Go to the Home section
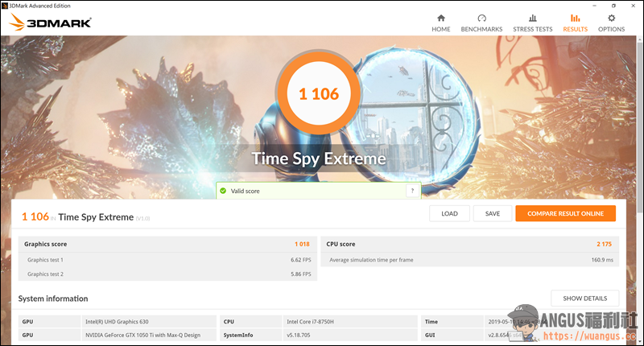This screenshot has height=346, width=644. click(440, 23)
